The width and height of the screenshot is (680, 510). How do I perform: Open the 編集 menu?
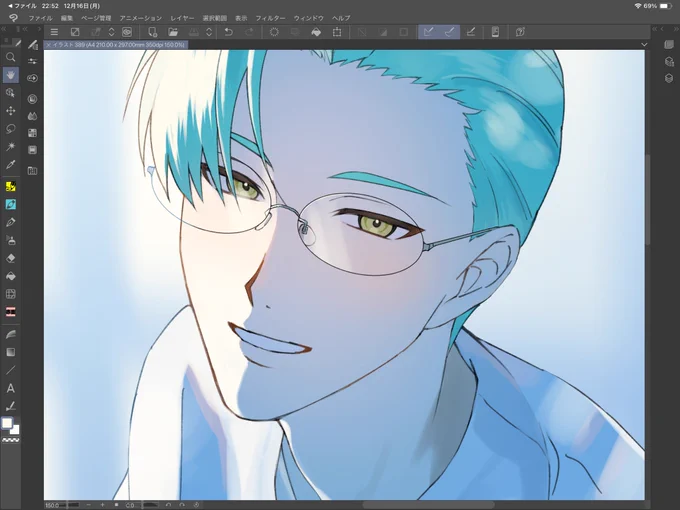coord(67,18)
